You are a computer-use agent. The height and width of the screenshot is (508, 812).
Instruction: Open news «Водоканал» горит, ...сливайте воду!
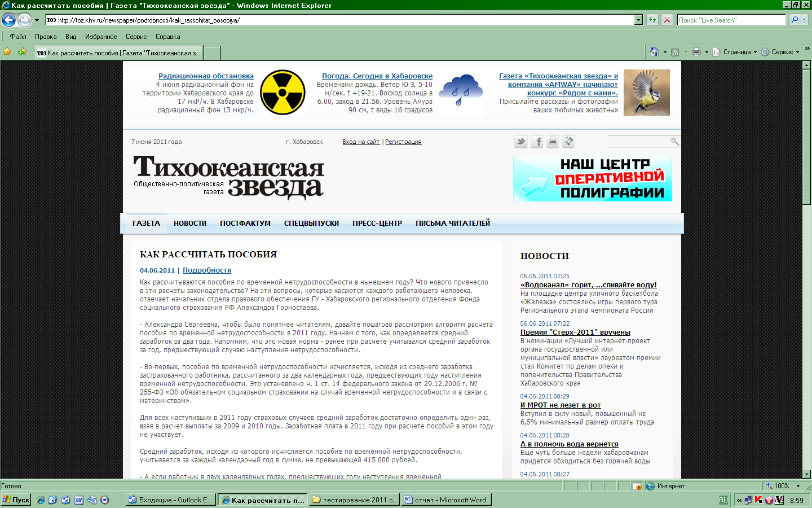pyautogui.click(x=589, y=285)
